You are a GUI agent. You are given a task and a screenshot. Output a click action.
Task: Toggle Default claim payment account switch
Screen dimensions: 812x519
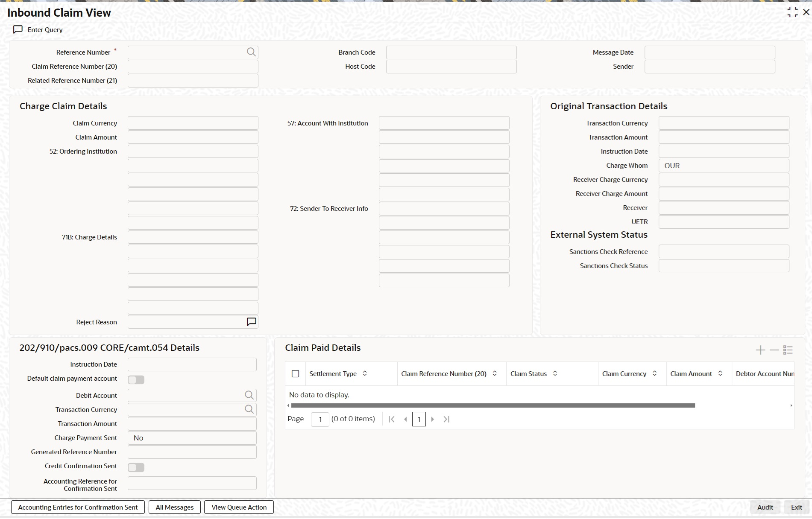pyautogui.click(x=136, y=379)
